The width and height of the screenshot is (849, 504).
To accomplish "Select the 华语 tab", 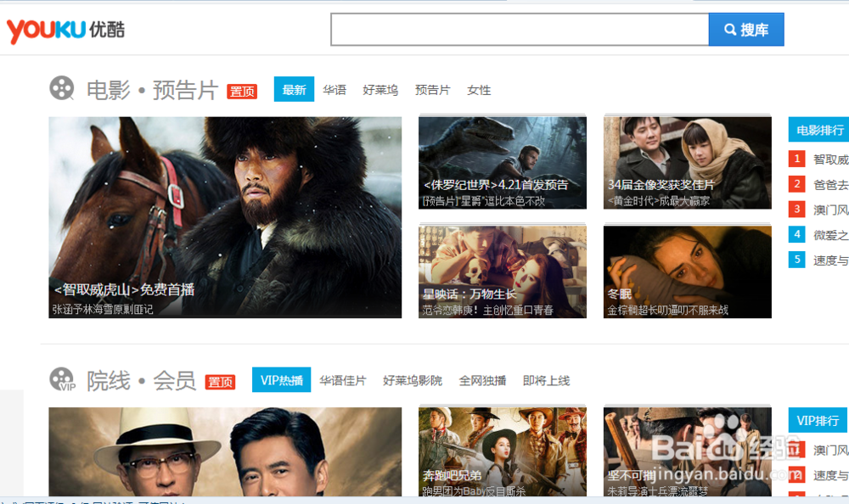I will [x=334, y=90].
